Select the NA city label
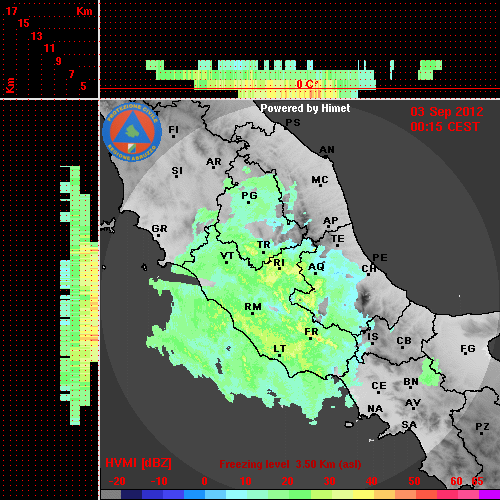Image resolution: width=500 pixels, height=500 pixels. [375, 409]
